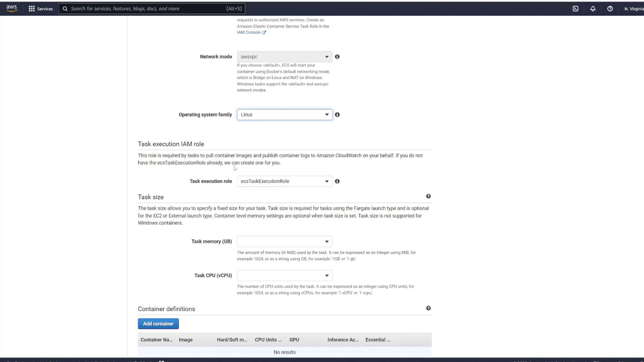Screen dimensions: 644x362
Task: Click info icon next to Task execution role
Action: pos(337,181)
